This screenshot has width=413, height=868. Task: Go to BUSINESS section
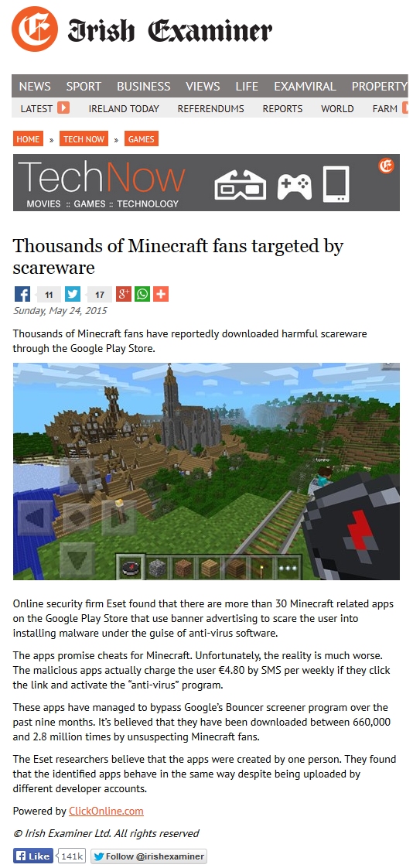[143, 87]
